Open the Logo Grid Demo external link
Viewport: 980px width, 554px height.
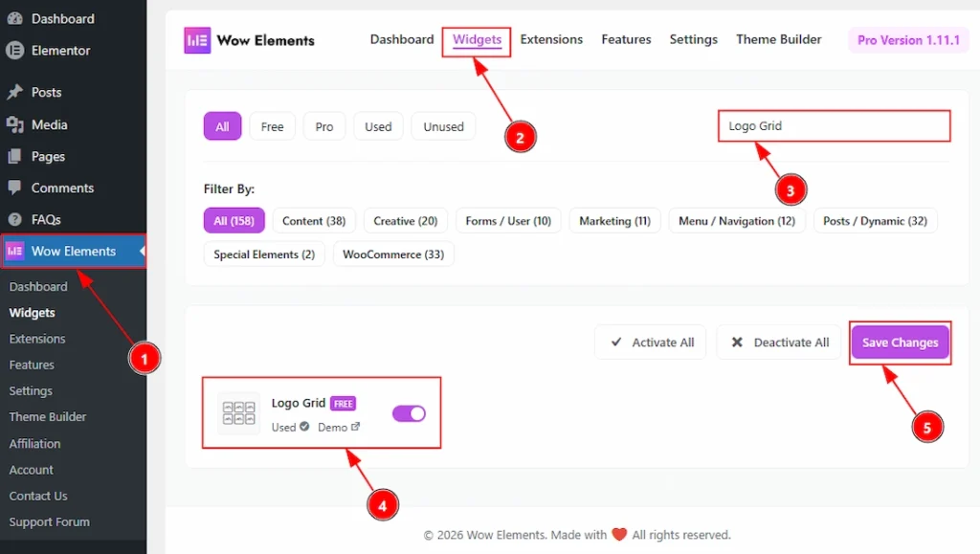[x=339, y=427]
